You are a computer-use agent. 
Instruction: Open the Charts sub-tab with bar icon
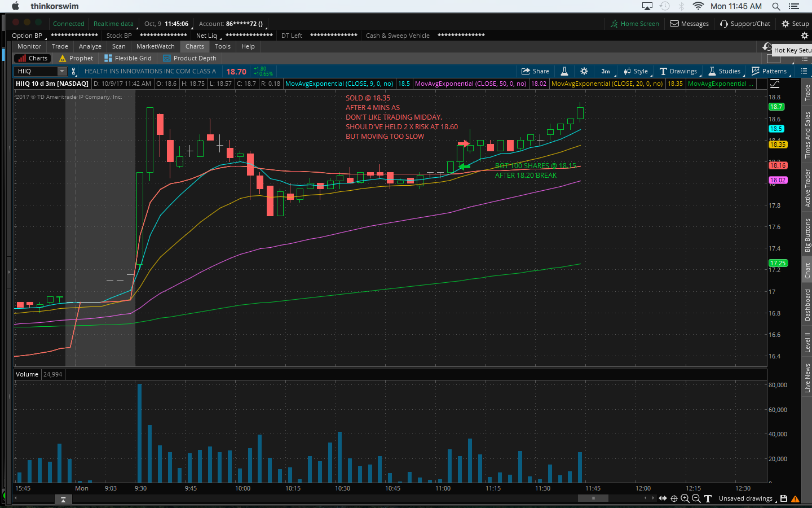(x=33, y=58)
